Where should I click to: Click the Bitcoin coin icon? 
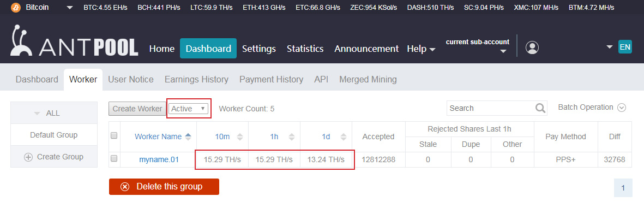click(x=16, y=8)
